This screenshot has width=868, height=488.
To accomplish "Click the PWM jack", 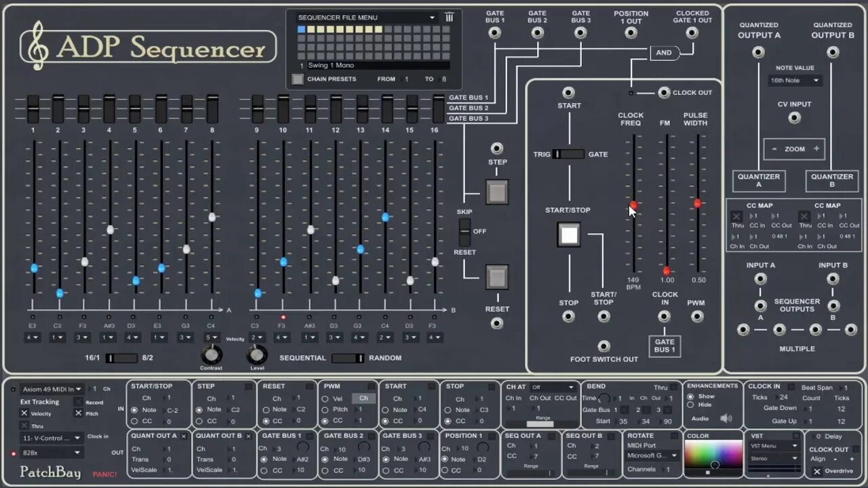I will (696, 317).
